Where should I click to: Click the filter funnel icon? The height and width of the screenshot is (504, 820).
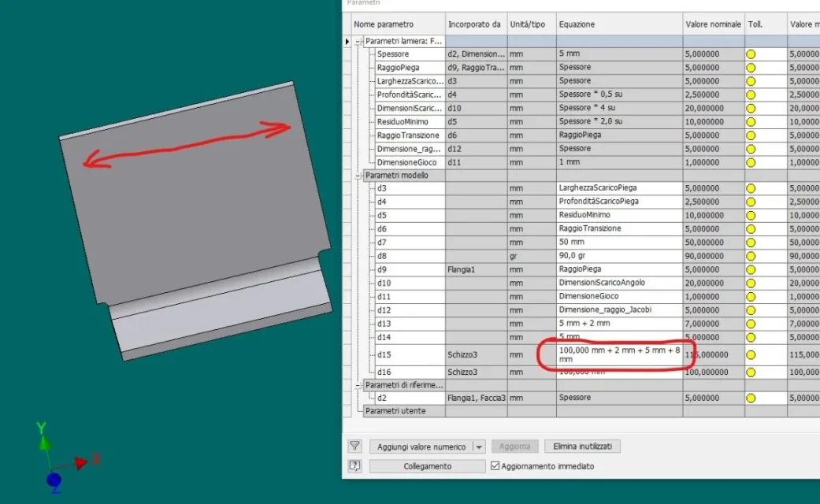(354, 446)
